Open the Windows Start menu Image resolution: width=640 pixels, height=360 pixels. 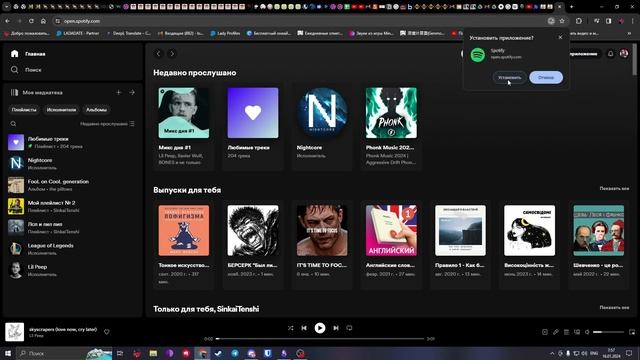pos(8,353)
